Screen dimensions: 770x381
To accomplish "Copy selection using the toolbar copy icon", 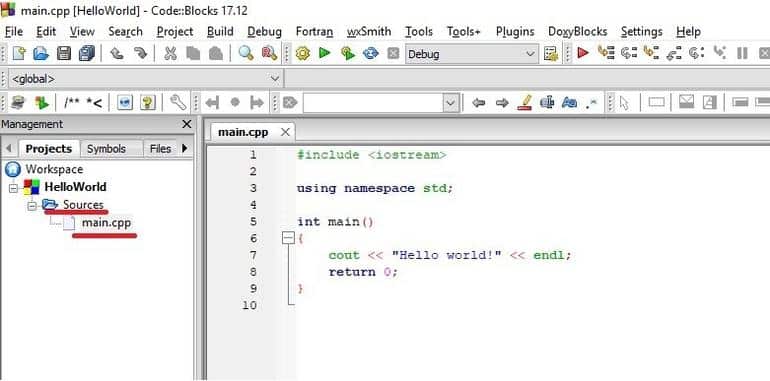I will [x=193, y=53].
